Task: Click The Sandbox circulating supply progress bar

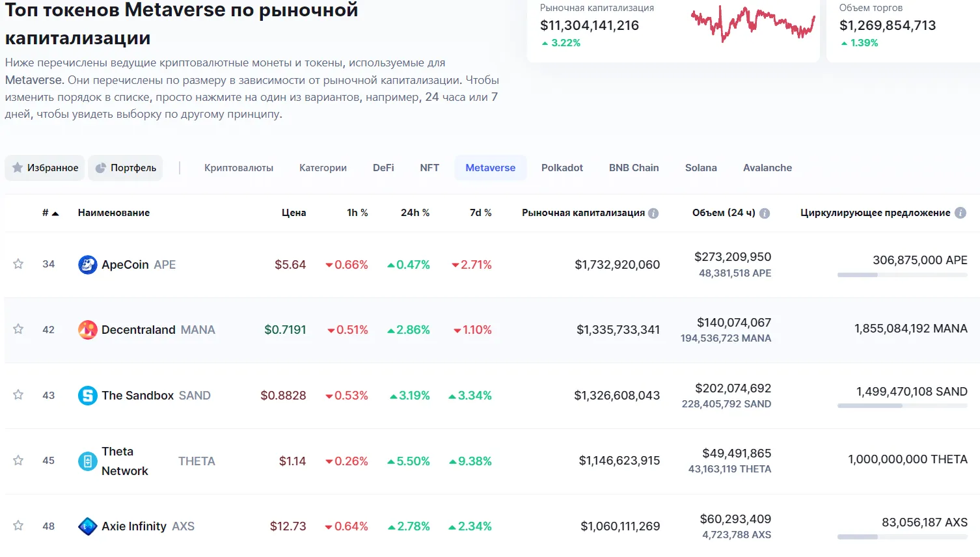Action: coord(903,406)
